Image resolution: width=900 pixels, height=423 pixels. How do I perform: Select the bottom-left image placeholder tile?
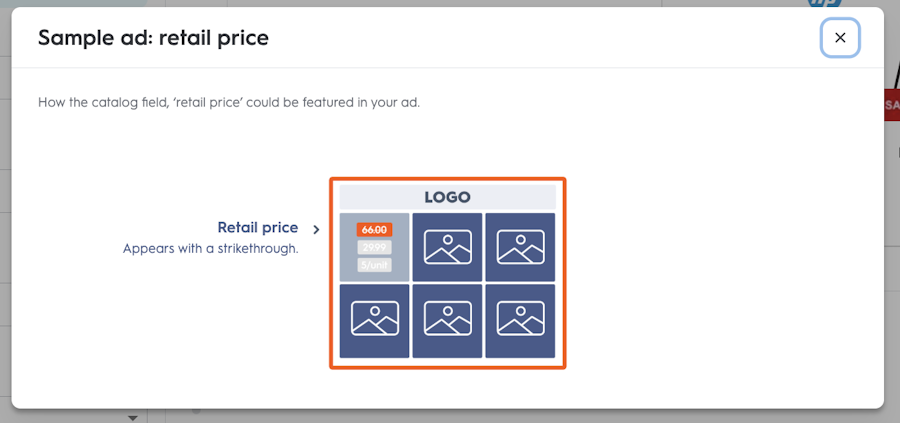point(374,321)
